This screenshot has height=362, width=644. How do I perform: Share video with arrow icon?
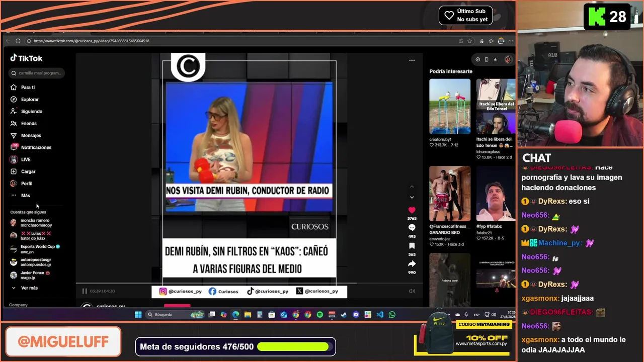point(412,264)
